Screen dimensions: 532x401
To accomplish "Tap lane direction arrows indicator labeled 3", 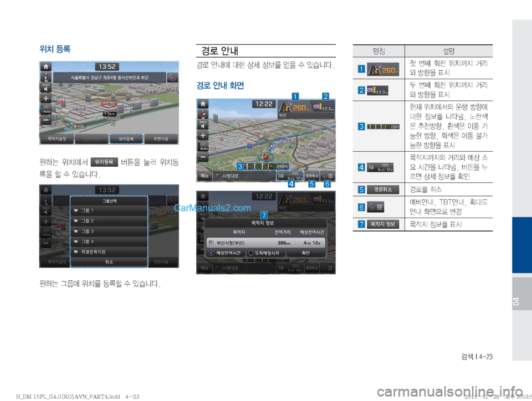I will click(267, 166).
